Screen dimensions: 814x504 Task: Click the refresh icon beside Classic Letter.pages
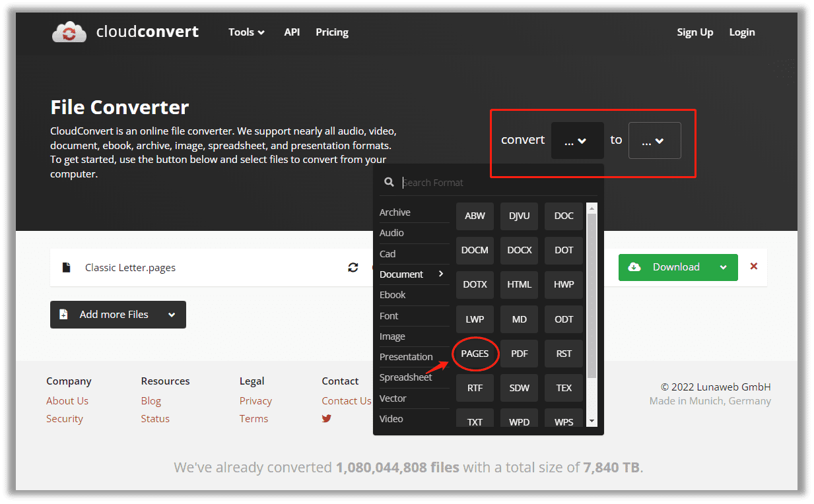[x=353, y=267]
